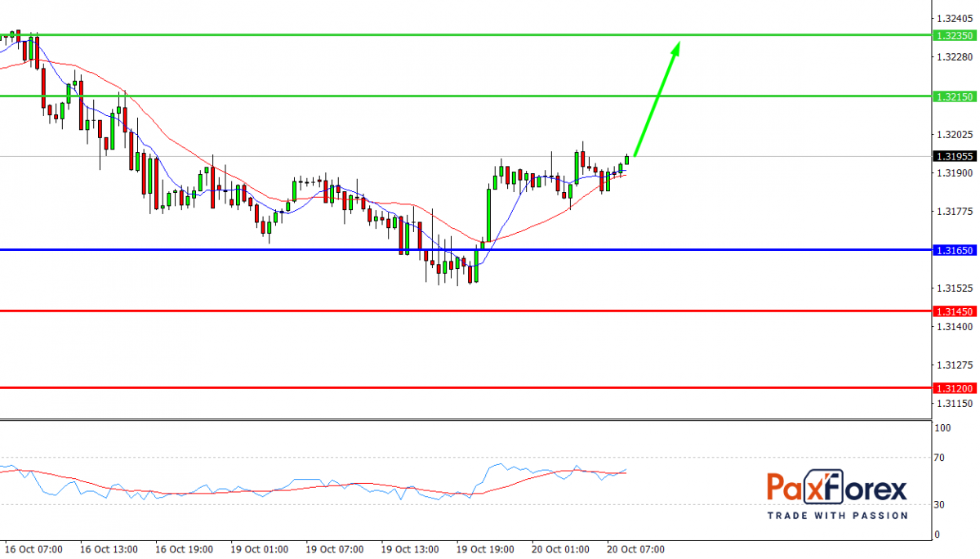Select the lowest red horizontal line at 1.31200
Image resolution: width=980 pixels, height=559 pixels.
(465, 387)
